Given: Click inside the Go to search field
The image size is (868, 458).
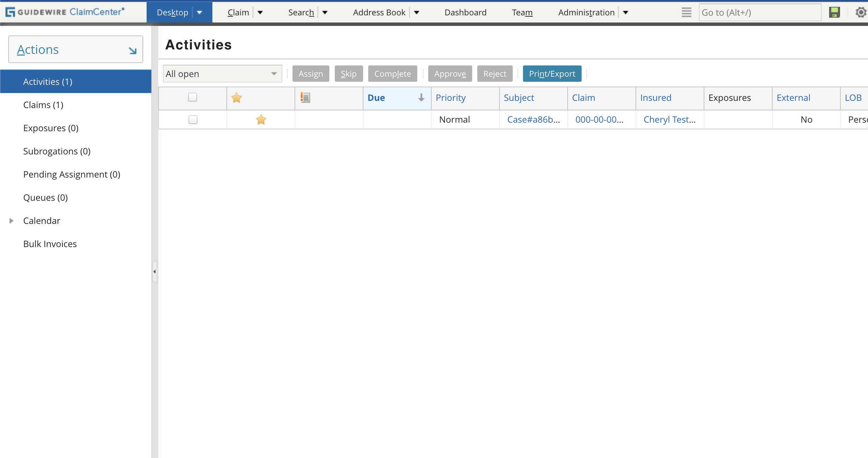Looking at the screenshot, I should point(760,12).
